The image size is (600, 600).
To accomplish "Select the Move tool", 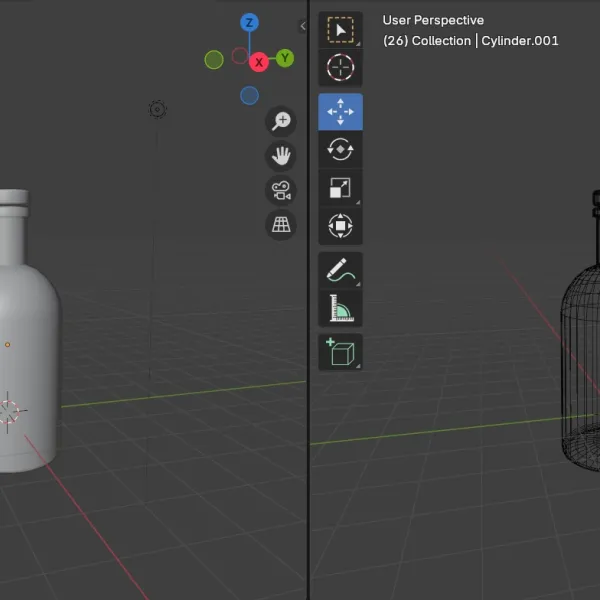I will [340, 112].
